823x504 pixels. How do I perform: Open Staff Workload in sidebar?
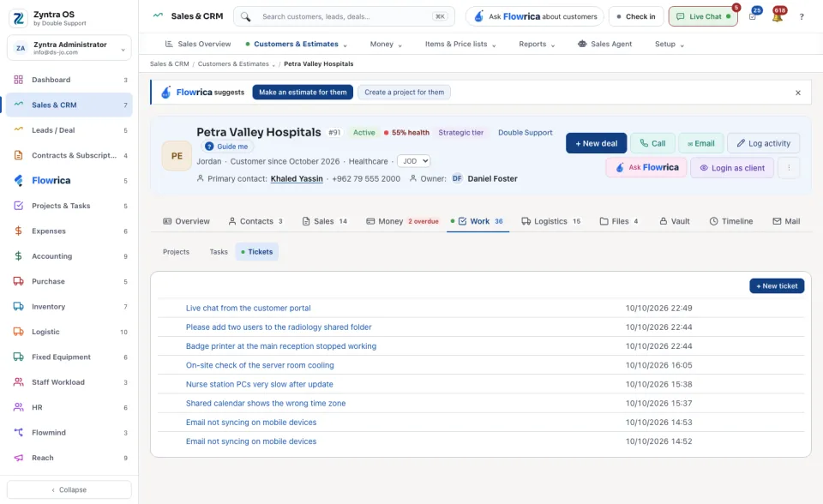[69, 382]
